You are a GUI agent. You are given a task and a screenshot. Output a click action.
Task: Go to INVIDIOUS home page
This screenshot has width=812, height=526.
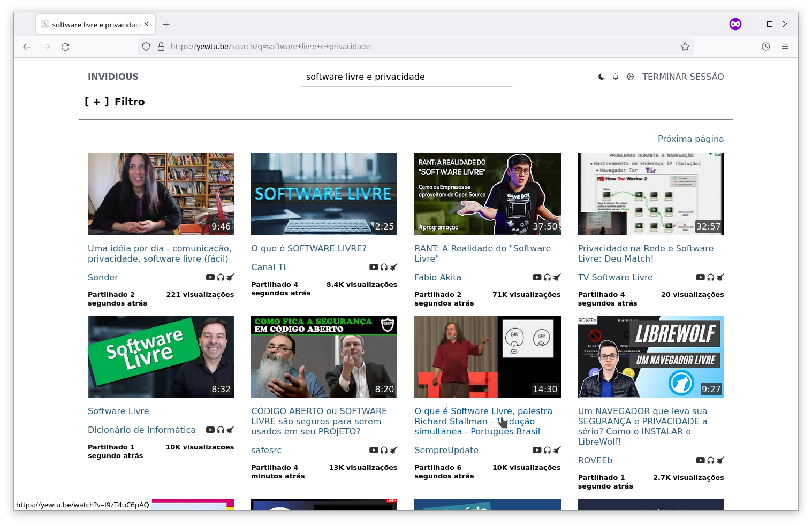(113, 77)
